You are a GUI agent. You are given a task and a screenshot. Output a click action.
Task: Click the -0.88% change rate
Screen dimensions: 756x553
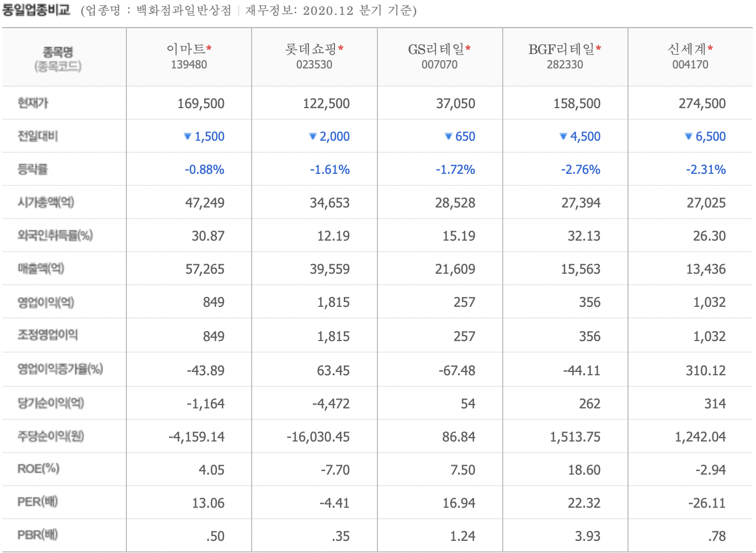(205, 170)
